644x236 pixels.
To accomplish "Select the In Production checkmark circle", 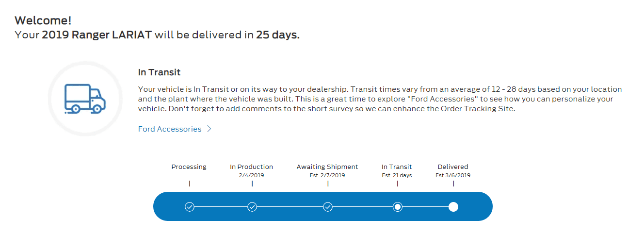I will (252, 207).
